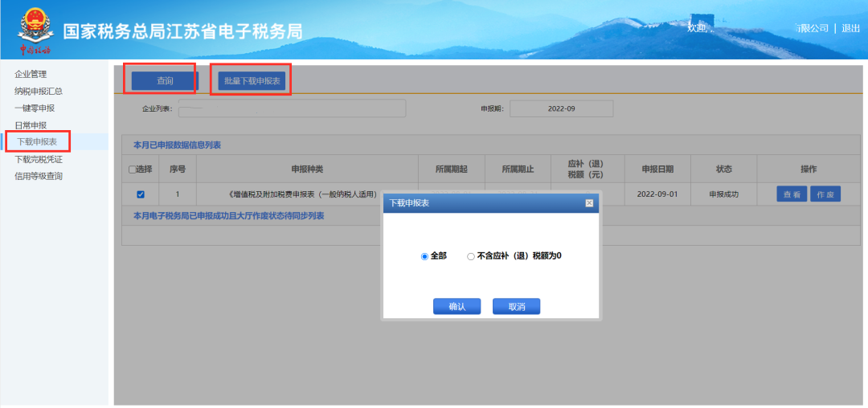This screenshot has width=868, height=408.
Task: Select 下载申报表 in the sidebar
Action: click(x=37, y=142)
